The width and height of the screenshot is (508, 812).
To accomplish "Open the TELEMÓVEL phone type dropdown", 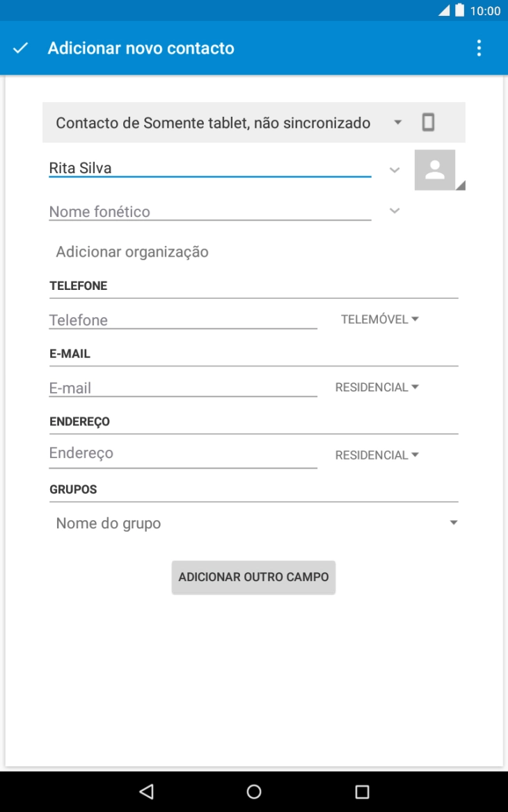I will [379, 320].
